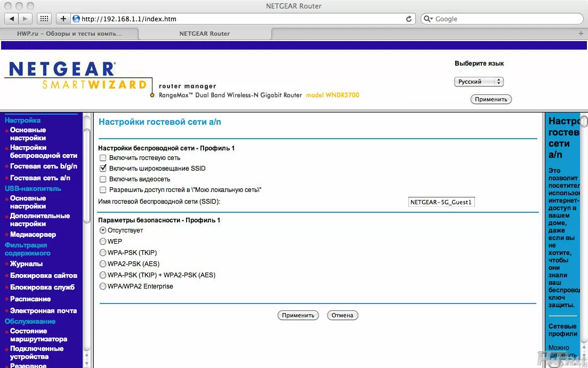Toggle the 'Включить видеосеть' checkbox

point(103,179)
